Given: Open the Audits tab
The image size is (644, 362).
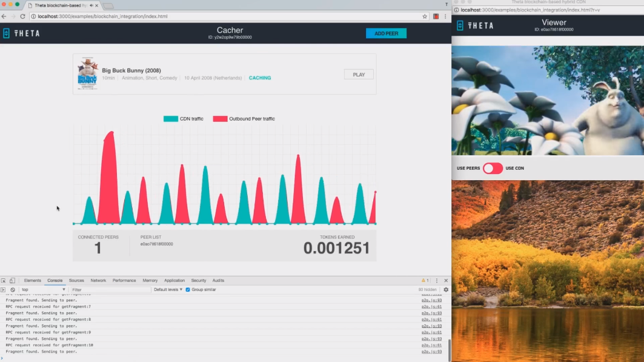Looking at the screenshot, I should (x=218, y=281).
